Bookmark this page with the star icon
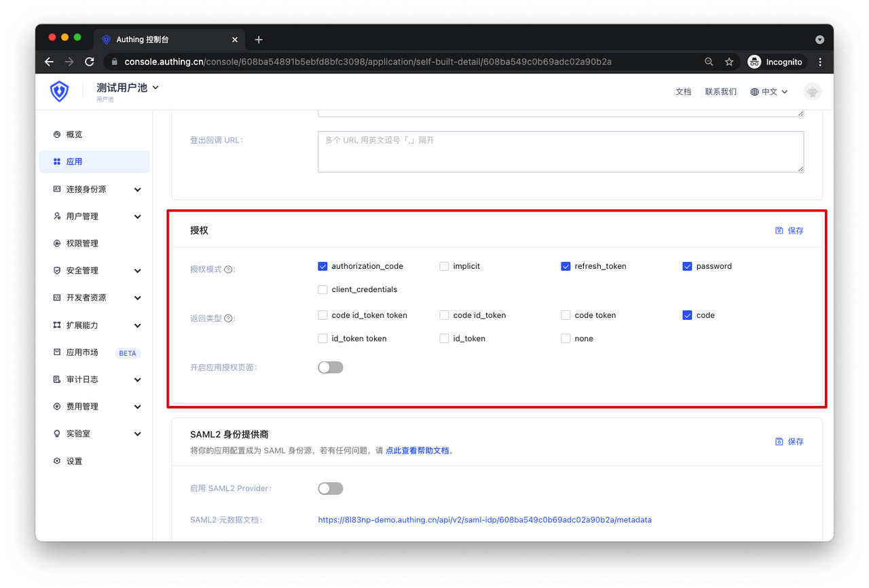Image resolution: width=869 pixels, height=588 pixels. tap(729, 62)
